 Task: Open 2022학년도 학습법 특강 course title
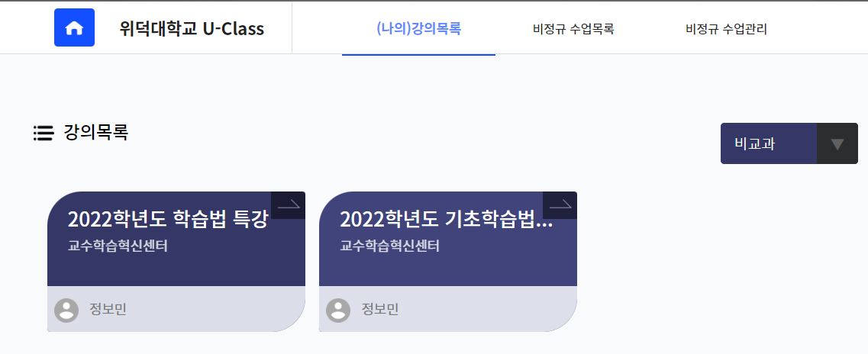168,219
